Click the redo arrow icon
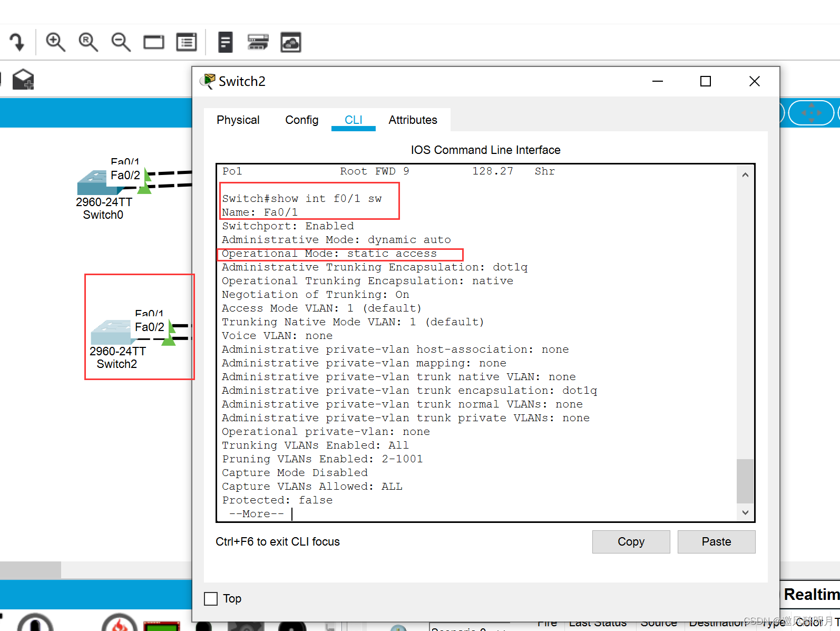 coord(17,42)
